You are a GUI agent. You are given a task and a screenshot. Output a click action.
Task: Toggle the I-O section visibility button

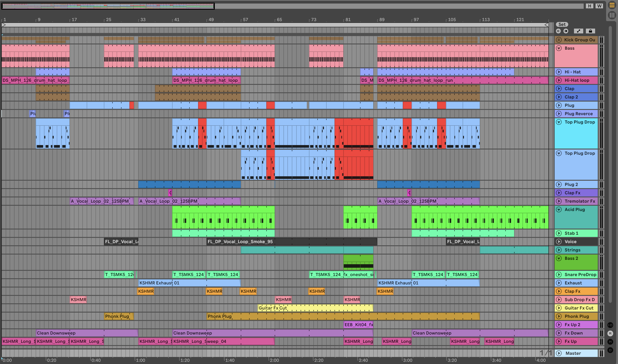(x=610, y=325)
